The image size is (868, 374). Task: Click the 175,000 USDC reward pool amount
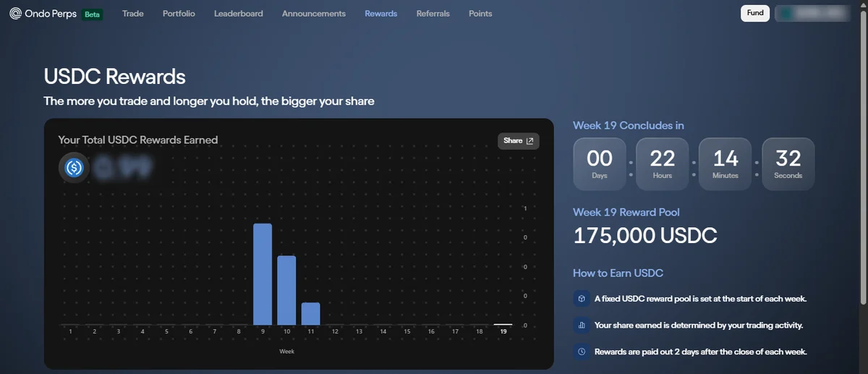645,235
